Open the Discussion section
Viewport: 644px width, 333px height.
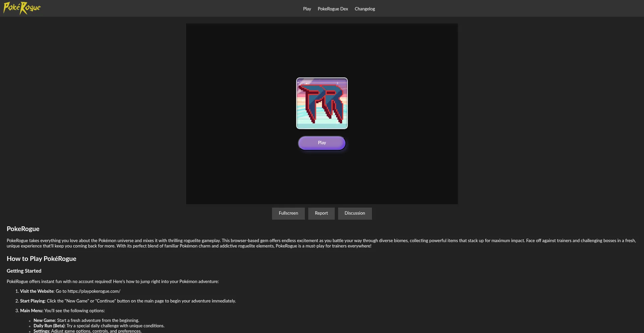[355, 213]
